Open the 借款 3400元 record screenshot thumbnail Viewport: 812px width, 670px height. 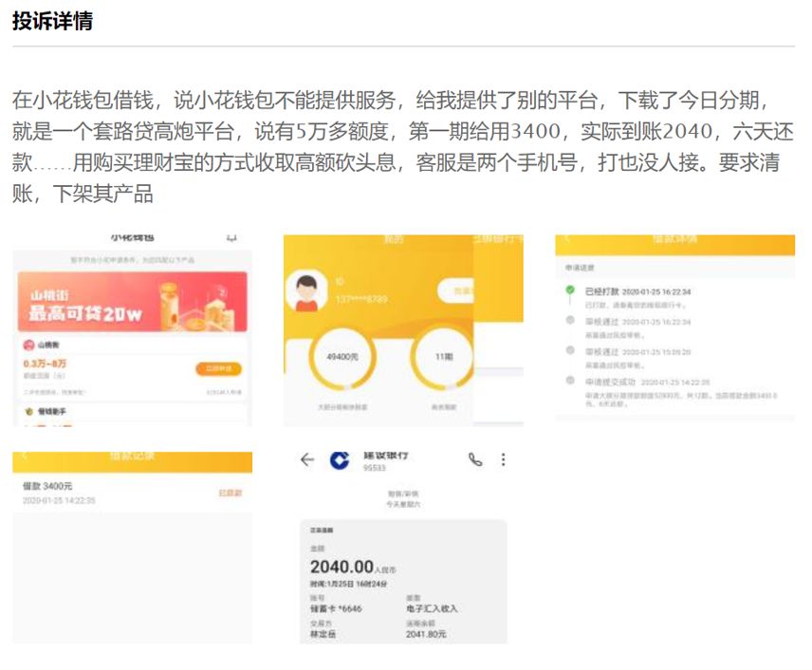pos(132,548)
